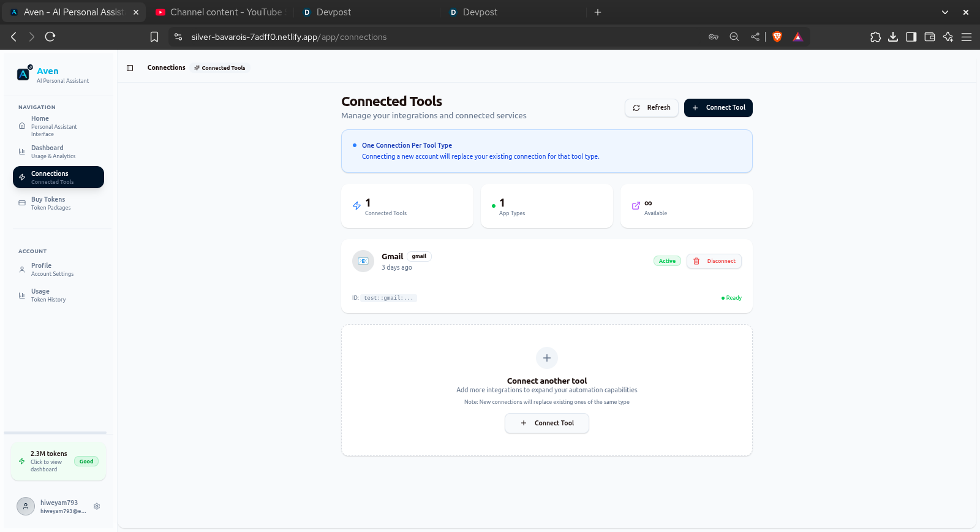Click the Gmail envelope icon

(363, 261)
